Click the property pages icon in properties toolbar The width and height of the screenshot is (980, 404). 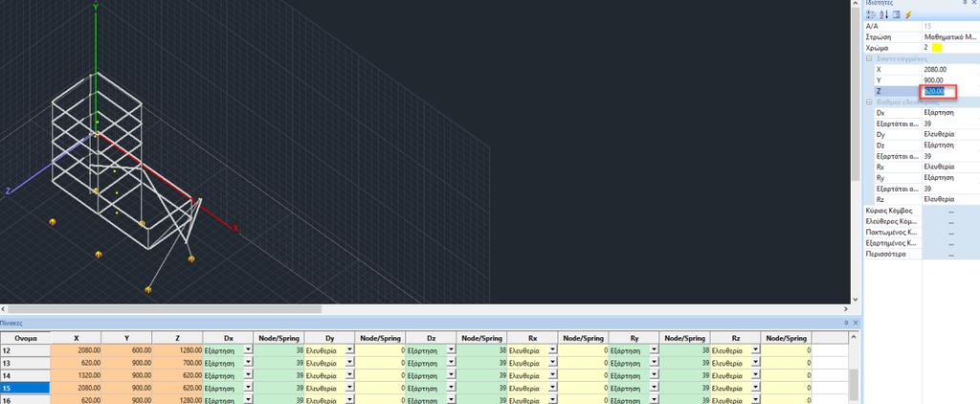point(896,14)
